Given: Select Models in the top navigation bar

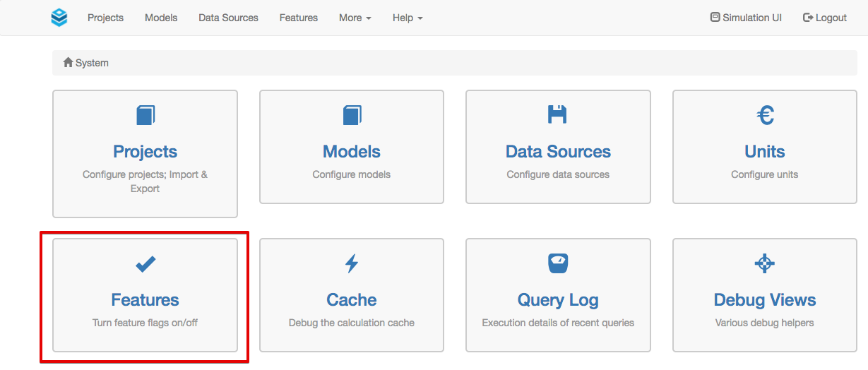Looking at the screenshot, I should tap(161, 18).
